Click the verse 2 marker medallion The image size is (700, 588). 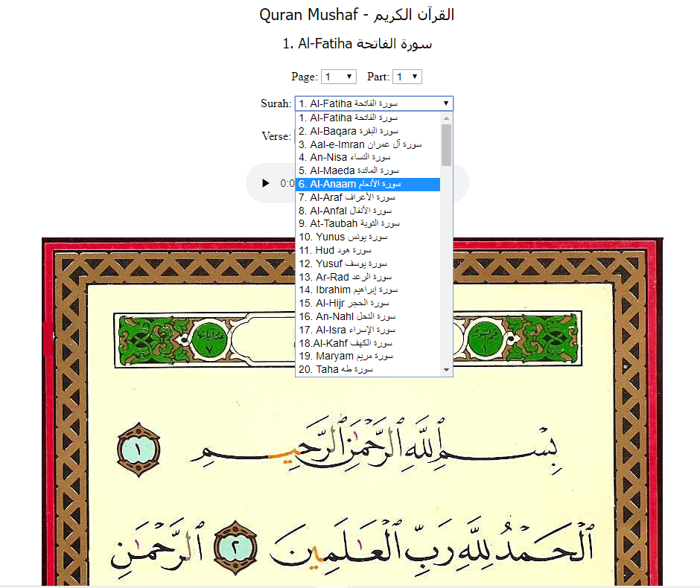pos(236,547)
